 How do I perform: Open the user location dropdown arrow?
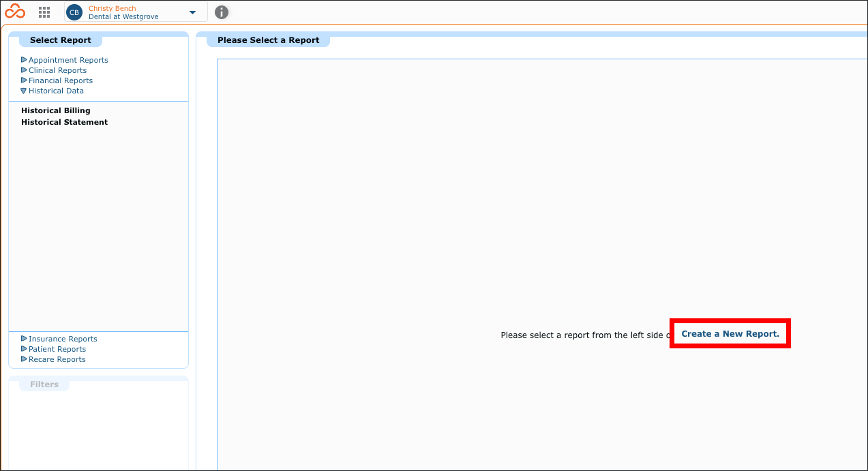(193, 12)
